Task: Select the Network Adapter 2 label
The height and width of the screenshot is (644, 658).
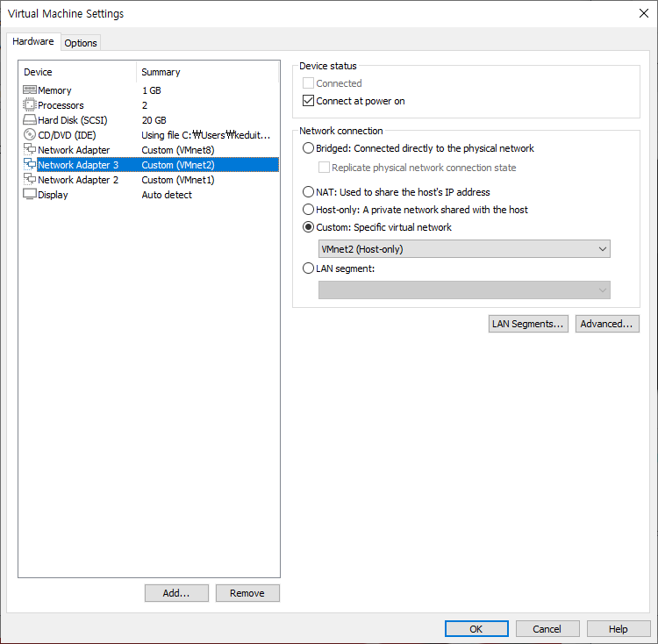Action: coord(78,180)
